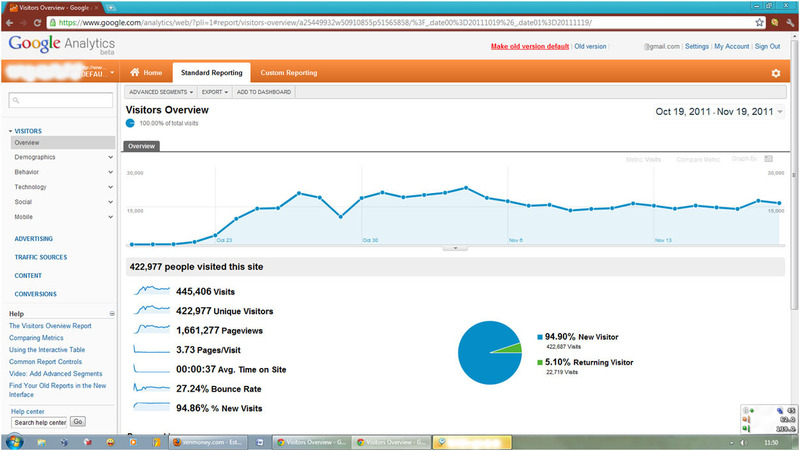Click Sign Out link
This screenshot has height=451, width=800.
point(767,46)
